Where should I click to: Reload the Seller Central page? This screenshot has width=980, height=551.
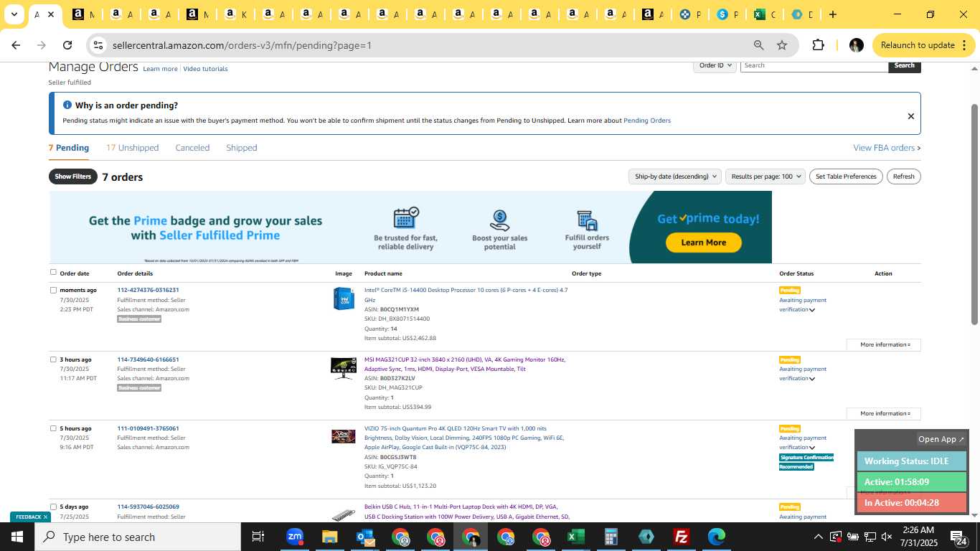coord(67,45)
